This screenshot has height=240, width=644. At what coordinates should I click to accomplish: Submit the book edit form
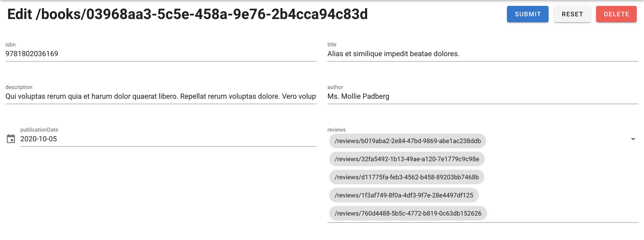tap(528, 14)
